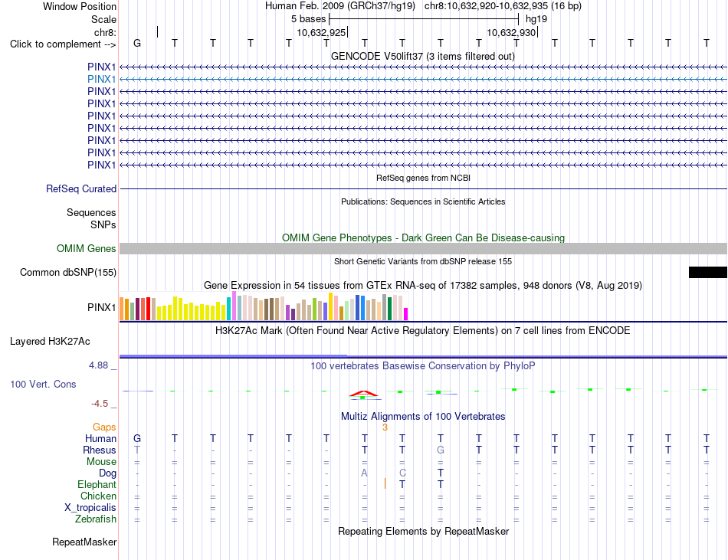Click the orange insertion bar in Elephant row
The image size is (728, 560).
[x=385, y=484]
